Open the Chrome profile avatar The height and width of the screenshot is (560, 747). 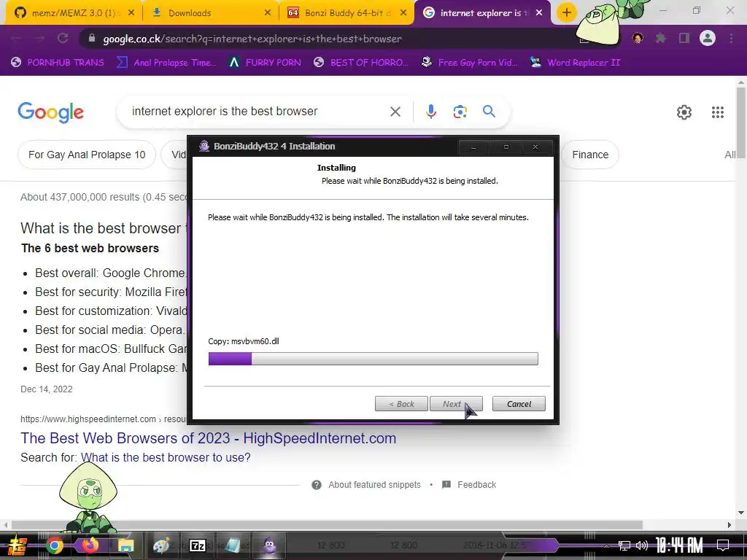point(708,38)
